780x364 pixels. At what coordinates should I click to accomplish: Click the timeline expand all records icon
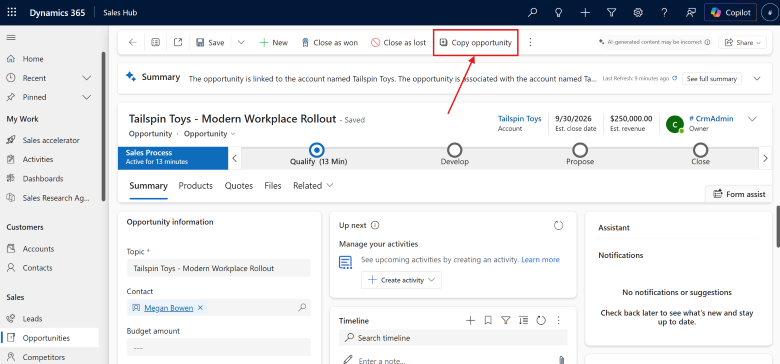[523, 320]
